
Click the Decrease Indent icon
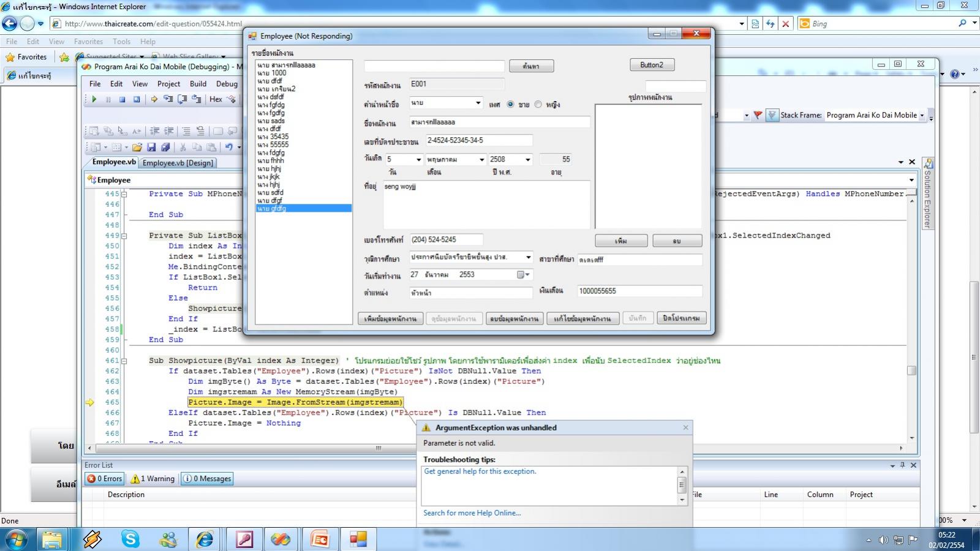(x=154, y=131)
